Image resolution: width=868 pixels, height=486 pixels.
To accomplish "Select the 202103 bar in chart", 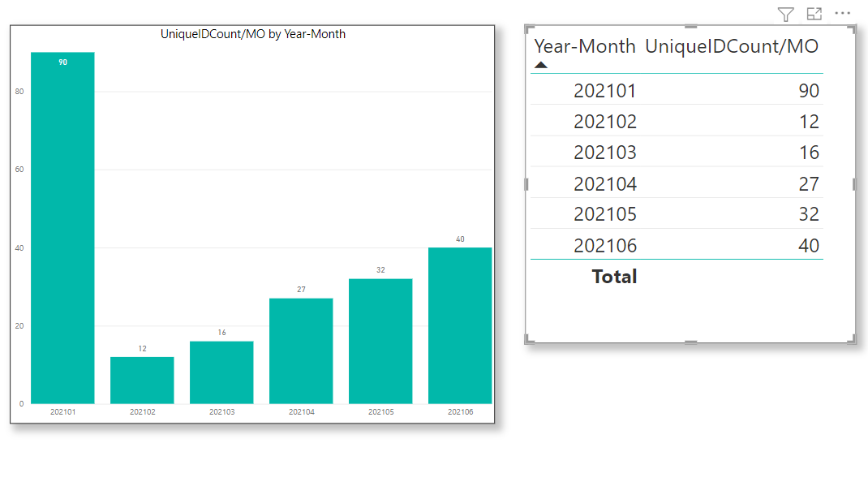I will coord(221,372).
